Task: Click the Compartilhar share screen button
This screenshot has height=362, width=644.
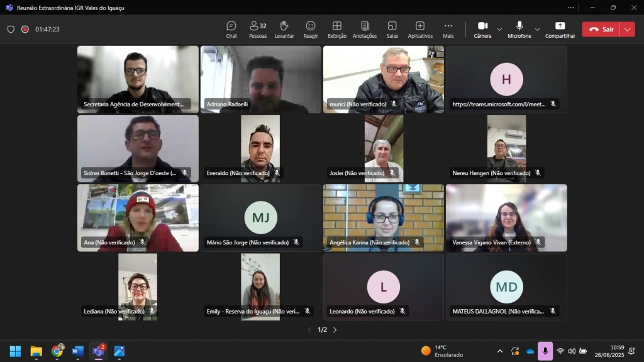Action: tap(560, 29)
